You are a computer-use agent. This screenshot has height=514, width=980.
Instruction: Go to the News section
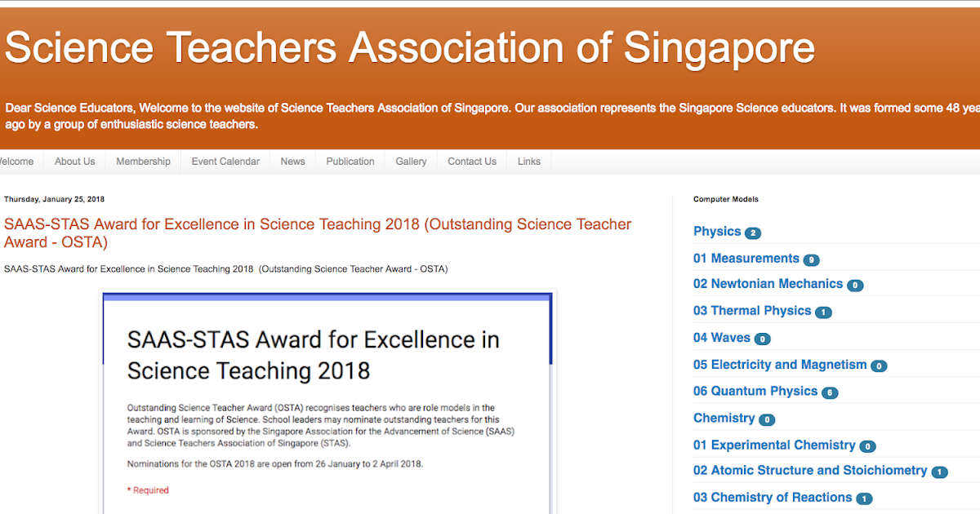point(292,161)
